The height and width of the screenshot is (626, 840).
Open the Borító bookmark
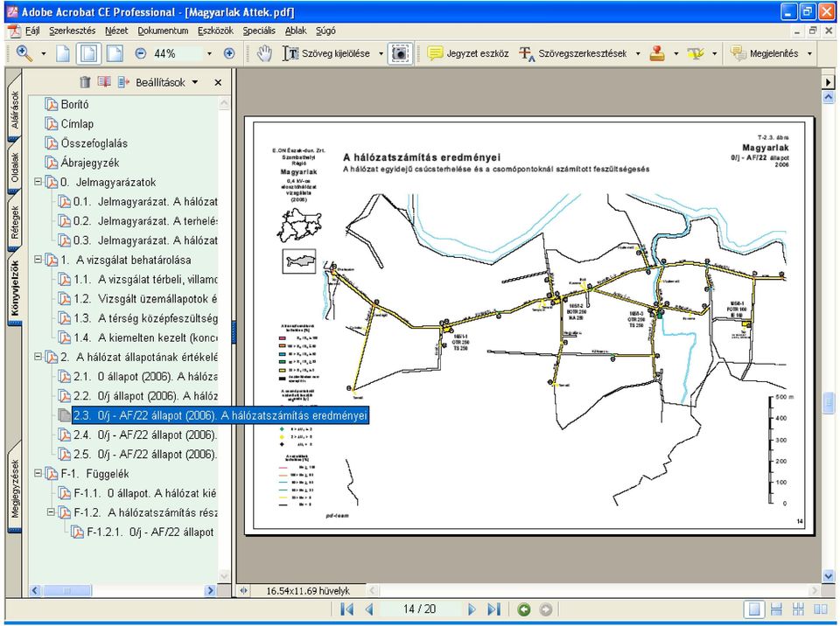(x=74, y=104)
